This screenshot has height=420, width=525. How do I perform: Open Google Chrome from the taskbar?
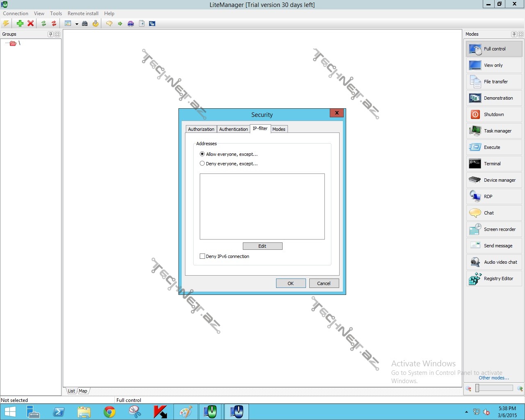tap(110, 412)
